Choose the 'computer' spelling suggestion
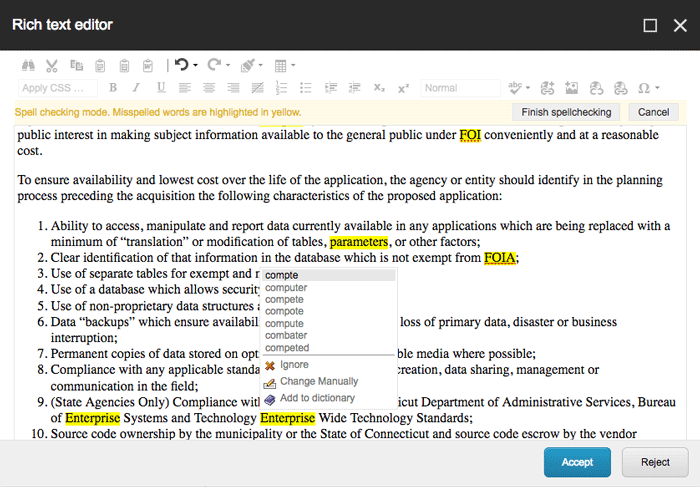Image resolution: width=700 pixels, height=487 pixels. coord(287,287)
